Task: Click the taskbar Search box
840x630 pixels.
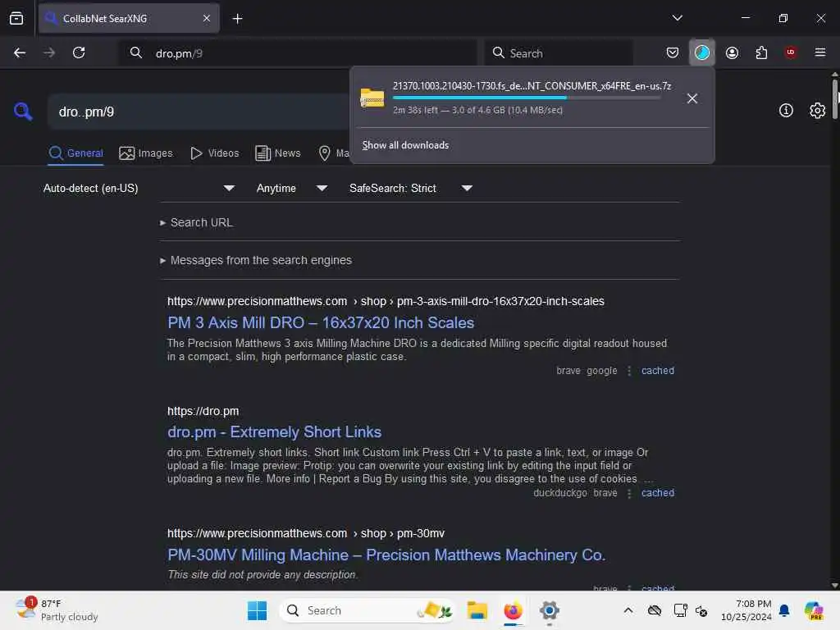Action: coord(366,610)
